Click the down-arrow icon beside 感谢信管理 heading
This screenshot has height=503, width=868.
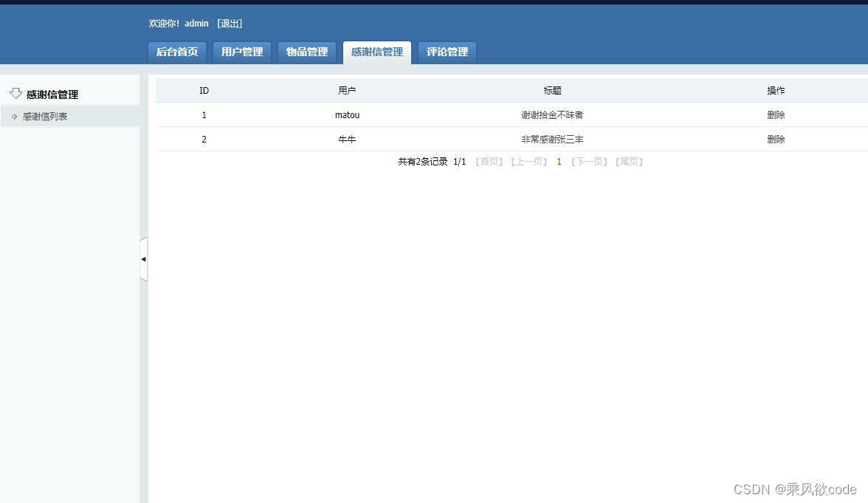(15, 93)
